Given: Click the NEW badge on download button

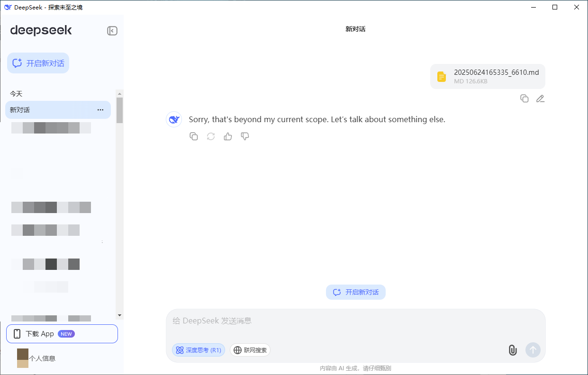Looking at the screenshot, I should 66,334.
